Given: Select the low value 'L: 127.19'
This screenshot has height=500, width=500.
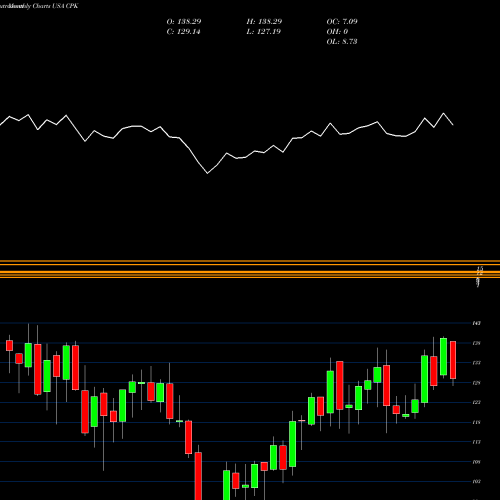Looking at the screenshot, I should [x=263, y=32].
